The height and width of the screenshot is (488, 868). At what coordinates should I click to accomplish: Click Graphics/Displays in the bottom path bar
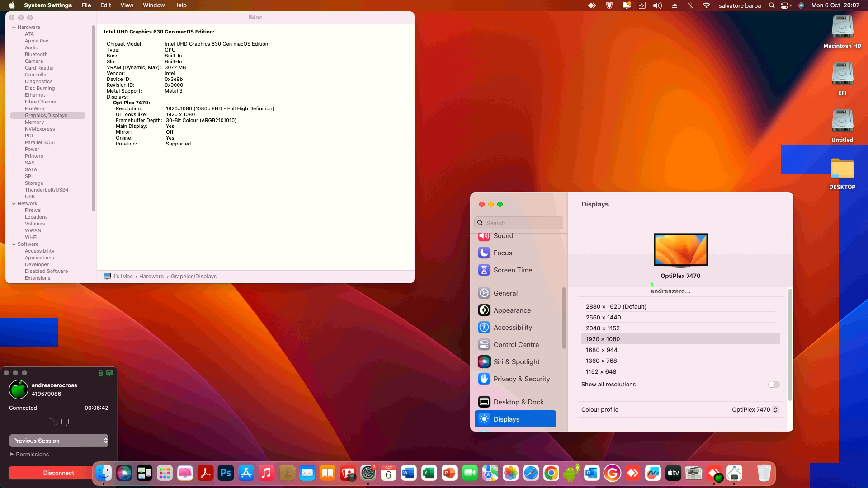(193, 277)
